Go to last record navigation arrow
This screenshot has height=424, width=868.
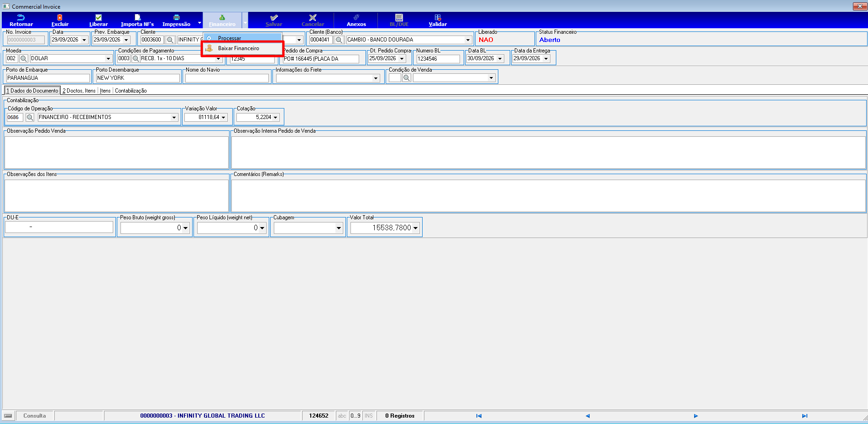[x=805, y=416]
